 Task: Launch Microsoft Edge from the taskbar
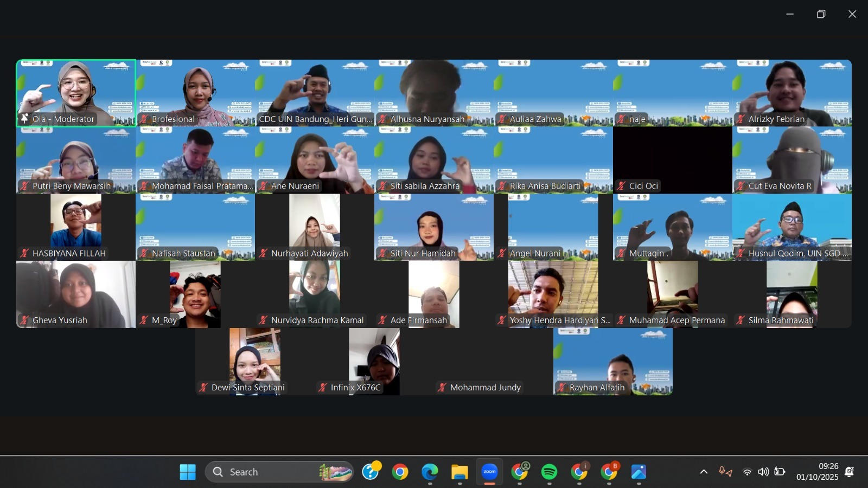tap(430, 472)
